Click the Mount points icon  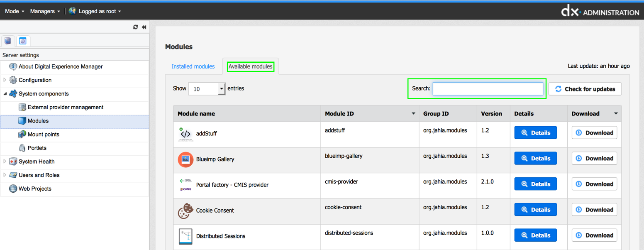22,135
